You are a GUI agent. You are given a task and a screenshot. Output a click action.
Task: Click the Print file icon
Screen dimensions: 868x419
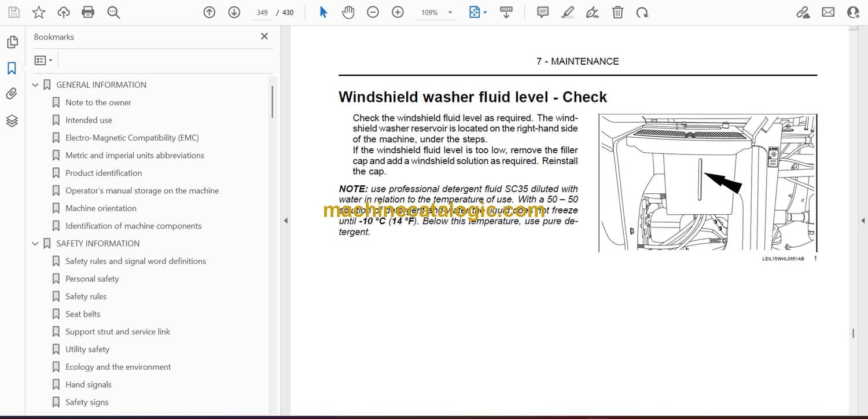click(x=88, y=12)
